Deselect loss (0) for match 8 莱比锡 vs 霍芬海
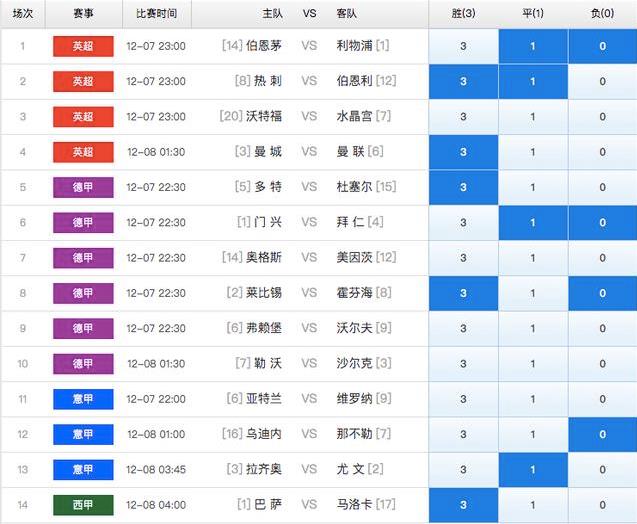The height and width of the screenshot is (524, 637). (602, 293)
